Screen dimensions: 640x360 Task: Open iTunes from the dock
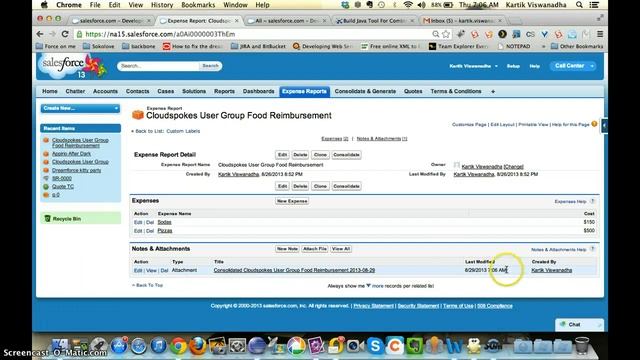click(158, 346)
